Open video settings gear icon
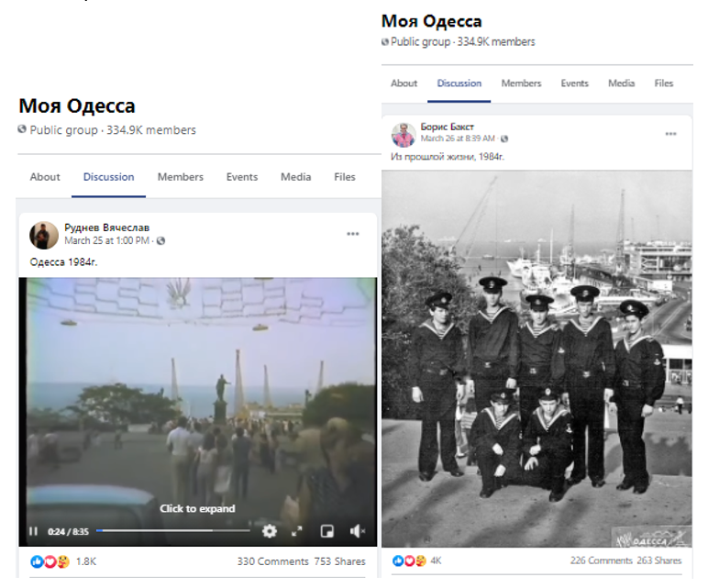The image size is (708, 588). [x=270, y=531]
